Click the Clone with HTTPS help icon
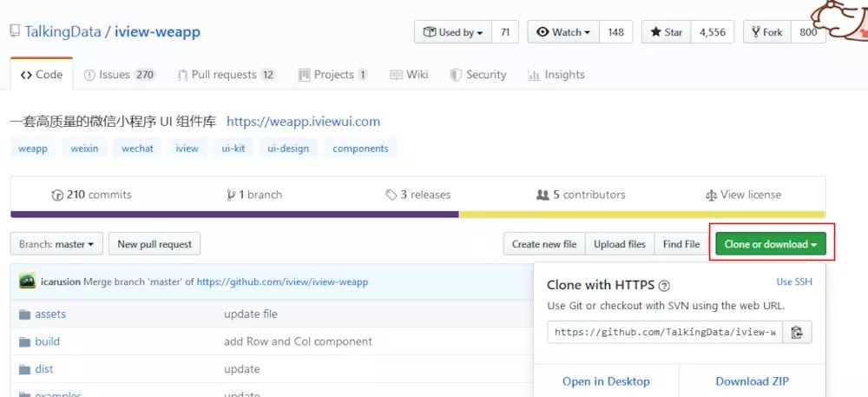The height and width of the screenshot is (397, 868). pyautogui.click(x=664, y=286)
